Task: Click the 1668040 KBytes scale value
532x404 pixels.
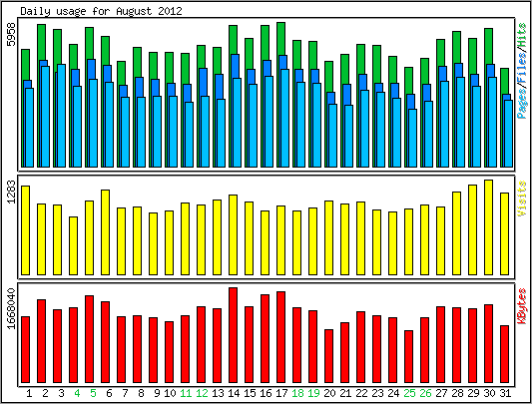Action: [x=12, y=308]
